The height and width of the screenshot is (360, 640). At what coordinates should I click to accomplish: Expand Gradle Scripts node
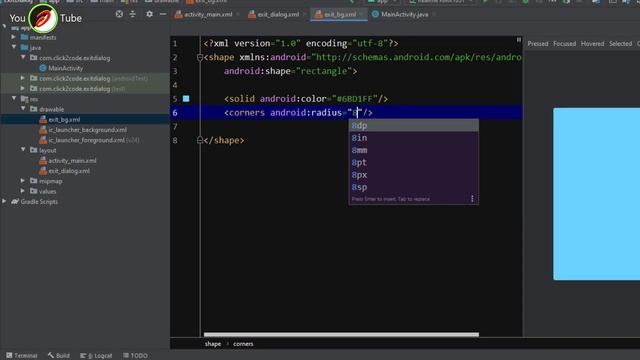(x=4, y=201)
